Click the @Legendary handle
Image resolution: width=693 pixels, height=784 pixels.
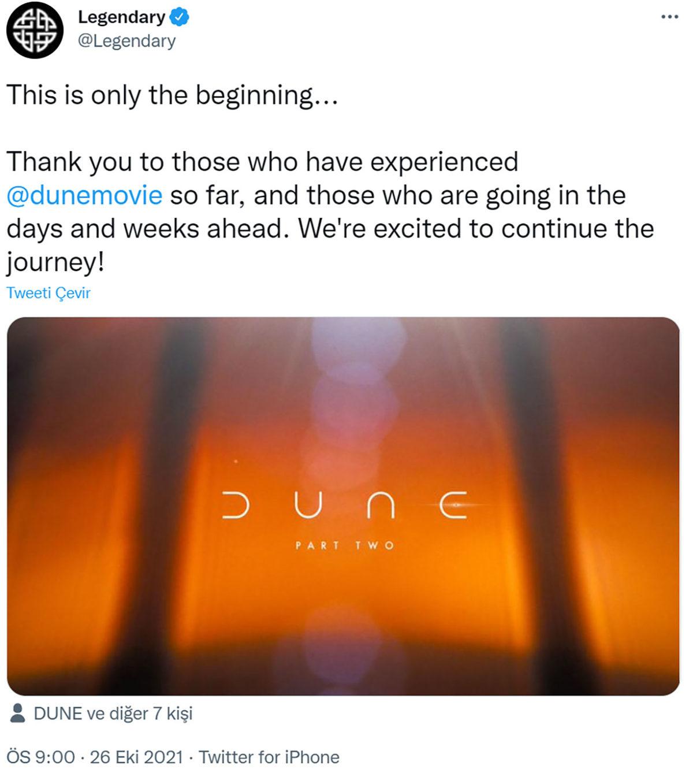tap(126, 41)
